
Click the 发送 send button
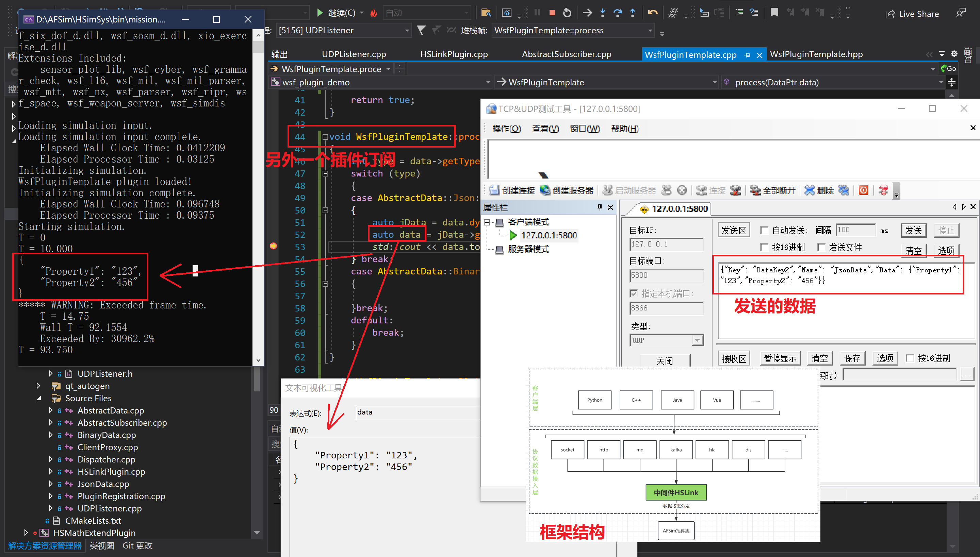(914, 230)
